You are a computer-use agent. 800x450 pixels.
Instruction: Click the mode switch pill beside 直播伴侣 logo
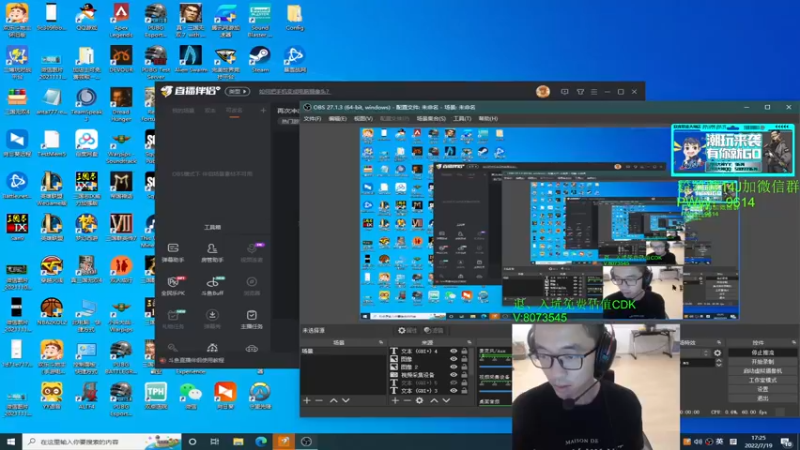click(237, 91)
